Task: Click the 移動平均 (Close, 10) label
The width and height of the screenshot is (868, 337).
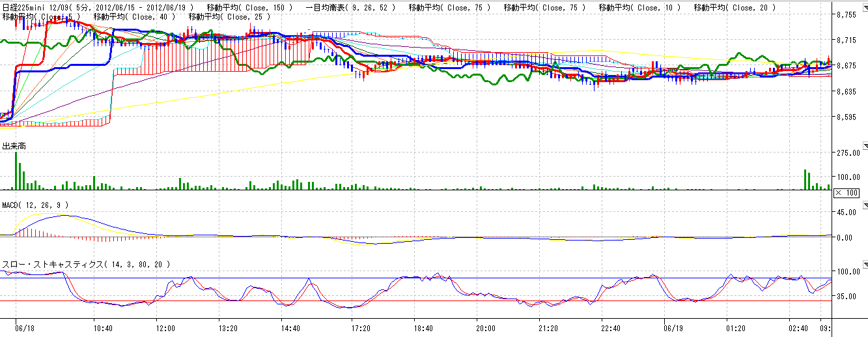Action: (639, 7)
